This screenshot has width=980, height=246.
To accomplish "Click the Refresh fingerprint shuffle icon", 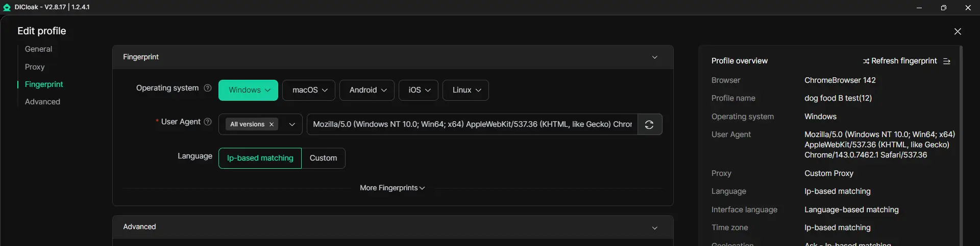I will click(x=866, y=61).
